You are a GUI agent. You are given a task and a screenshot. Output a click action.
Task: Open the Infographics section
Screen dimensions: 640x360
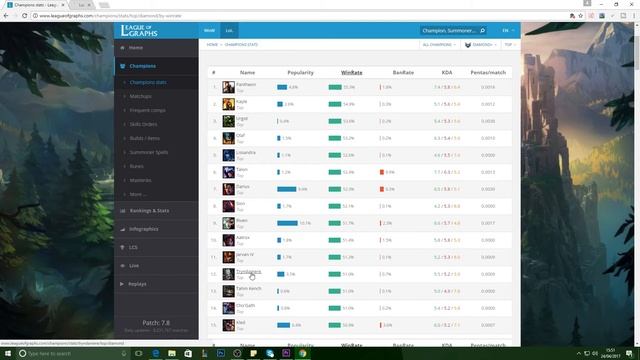156,229
